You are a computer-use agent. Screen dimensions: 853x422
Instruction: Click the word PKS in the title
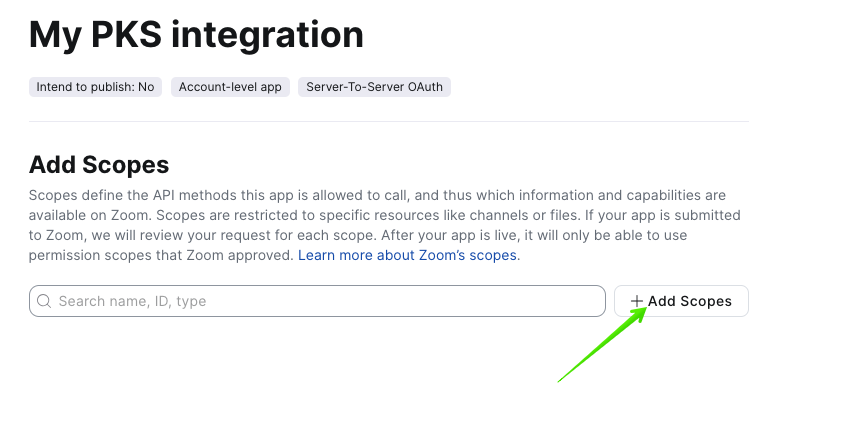coord(124,35)
